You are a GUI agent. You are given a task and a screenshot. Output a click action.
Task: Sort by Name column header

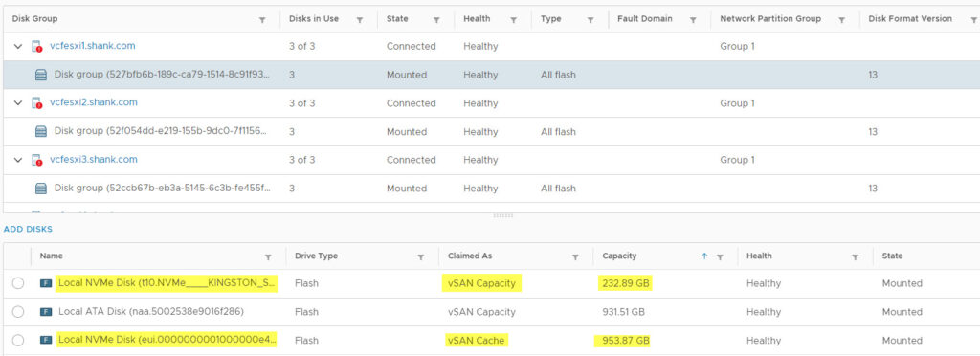[x=52, y=256]
